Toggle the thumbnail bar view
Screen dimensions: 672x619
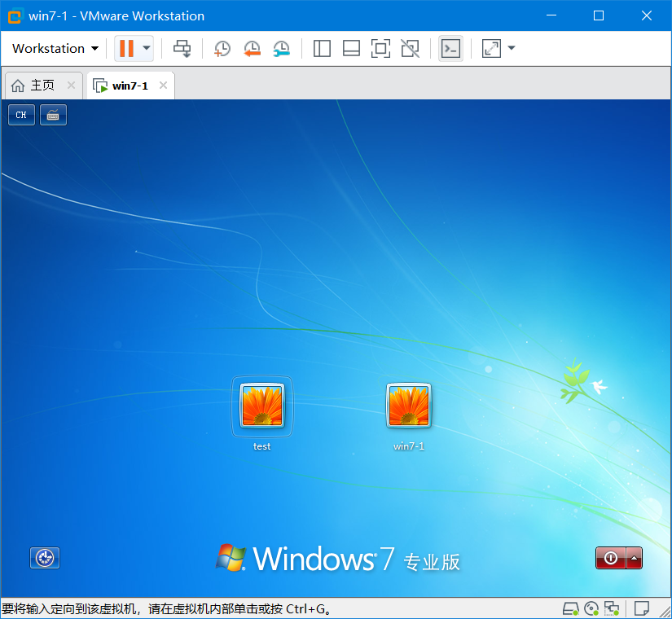[x=351, y=48]
